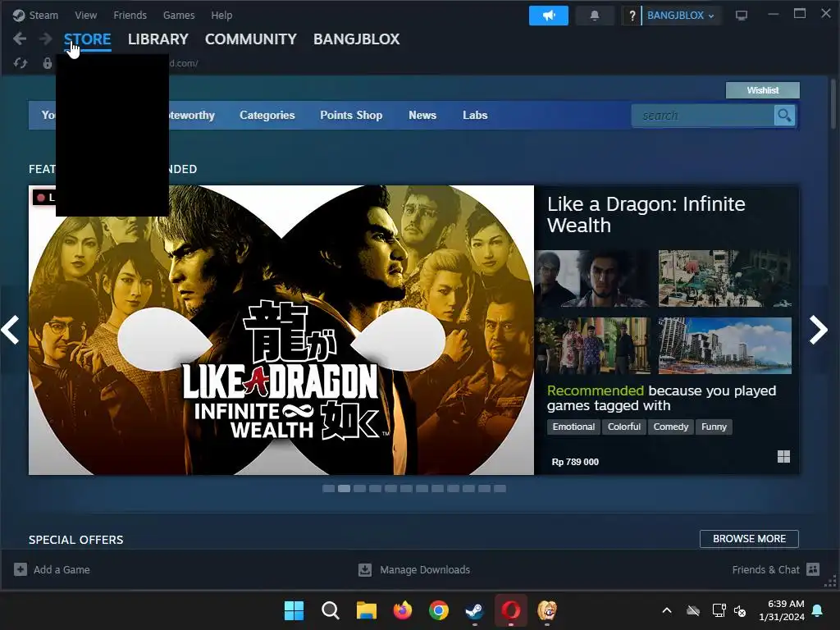Screen dimensions: 840x630
Task: Show hidden system tray icons
Action: click(x=667, y=610)
